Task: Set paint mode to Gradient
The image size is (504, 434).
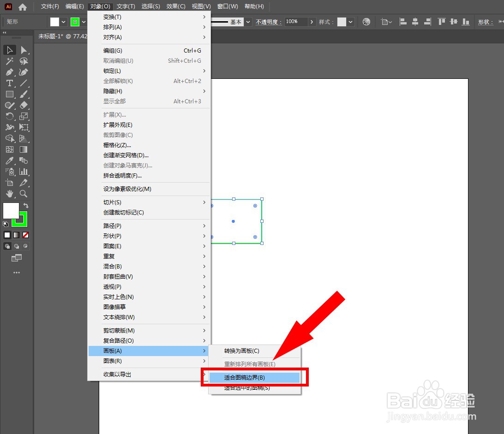Action: [x=16, y=235]
